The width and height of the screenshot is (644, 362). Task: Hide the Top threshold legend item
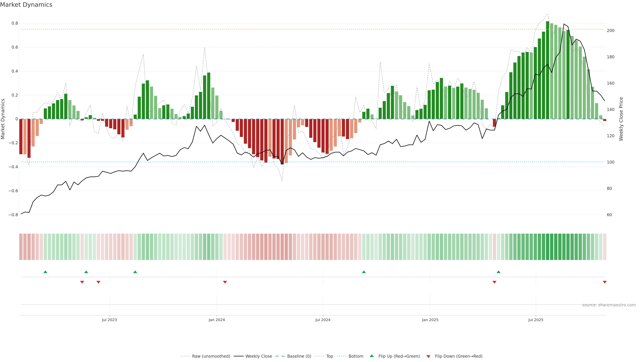tap(330, 356)
